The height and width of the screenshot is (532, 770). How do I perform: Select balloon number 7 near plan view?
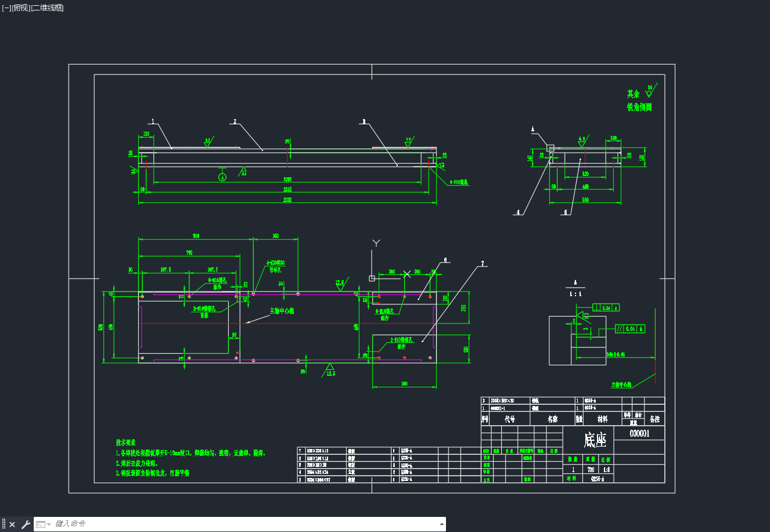coord(482,264)
